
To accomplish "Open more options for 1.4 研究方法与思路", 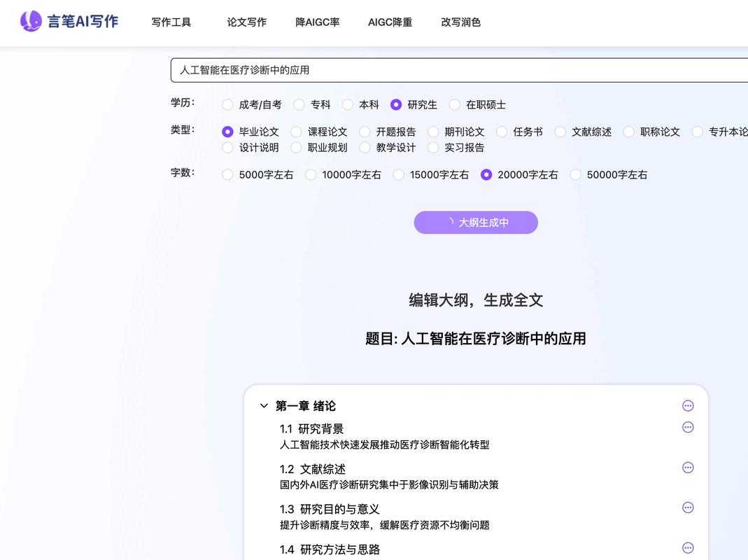I will click(687, 548).
